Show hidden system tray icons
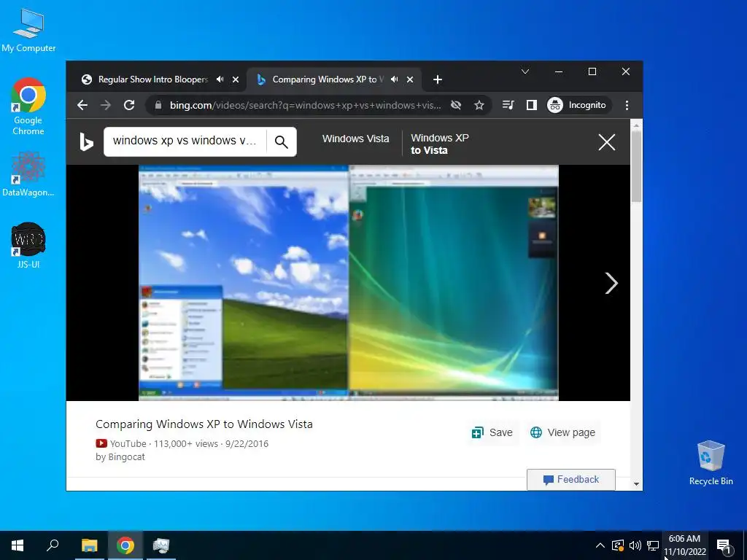The width and height of the screenshot is (747, 560). coord(600,545)
